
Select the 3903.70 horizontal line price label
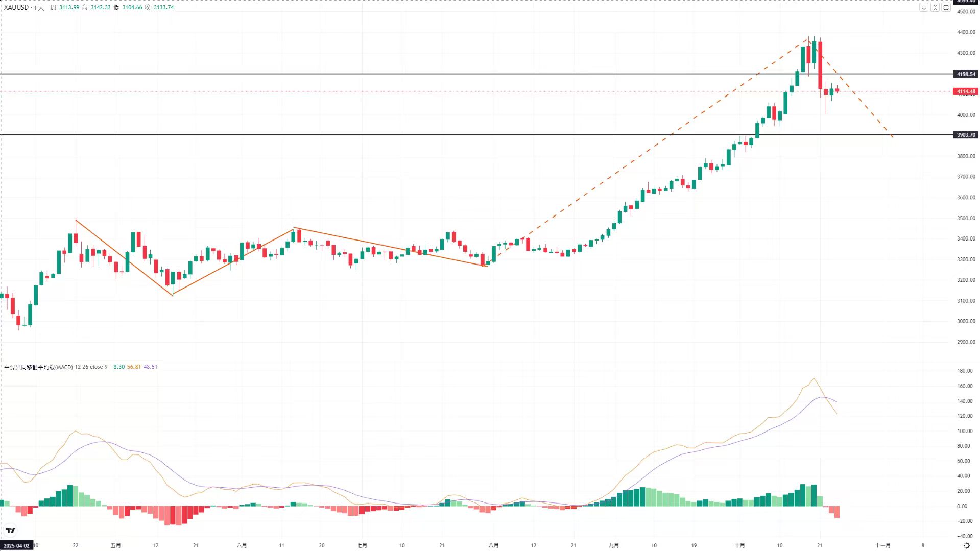(966, 135)
